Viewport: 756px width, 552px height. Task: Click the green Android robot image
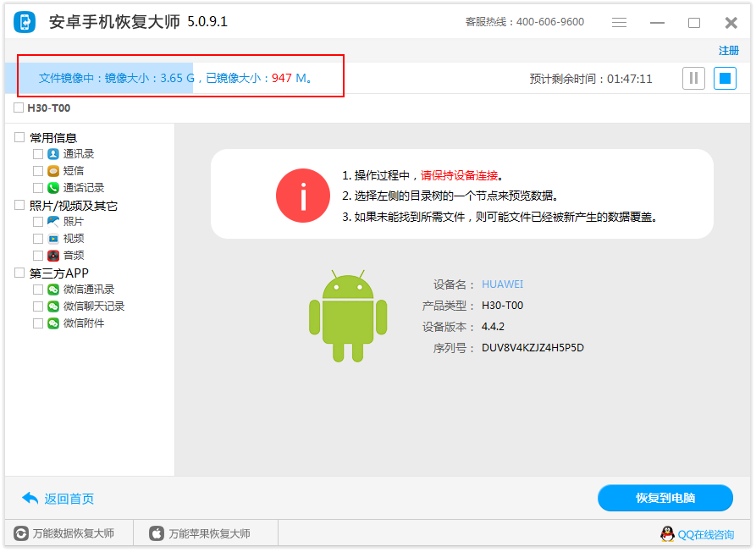tap(348, 316)
